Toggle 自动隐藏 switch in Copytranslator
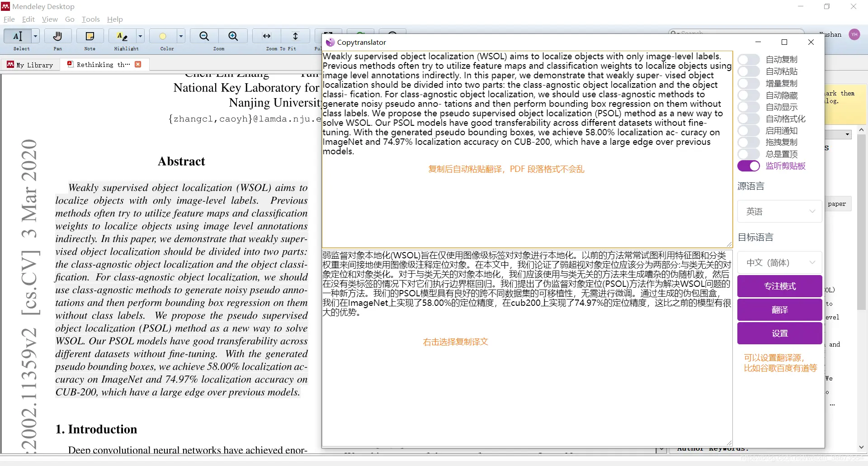 coord(749,95)
